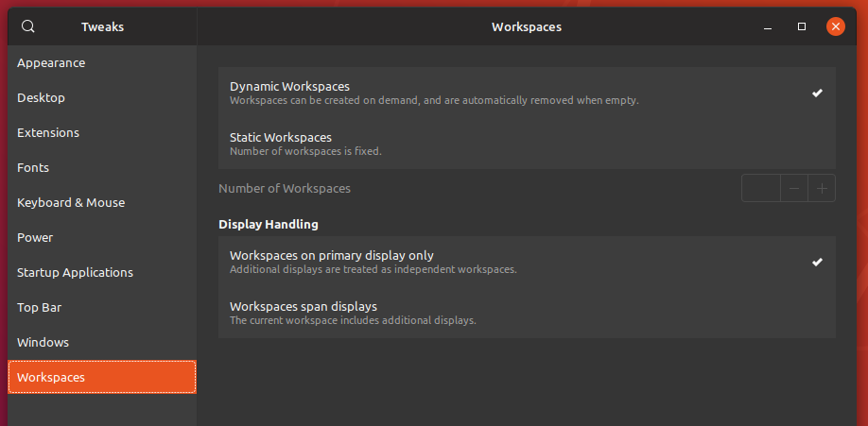This screenshot has width=868, height=426.
Task: Click the Tweaks title in header
Action: [102, 26]
